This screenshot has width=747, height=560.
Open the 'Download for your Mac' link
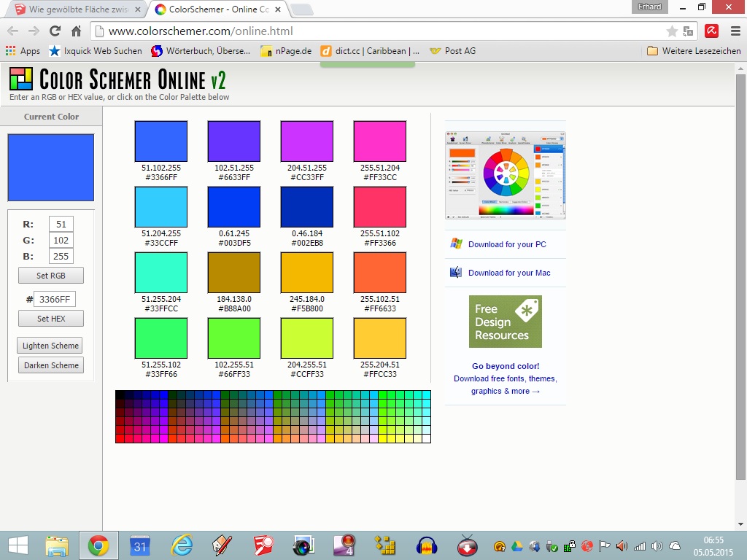(508, 273)
